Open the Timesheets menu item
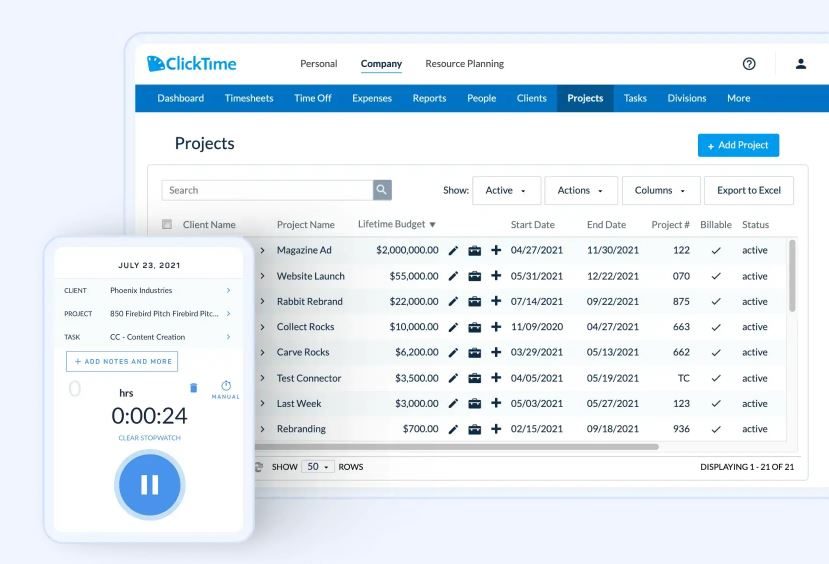 pos(248,98)
